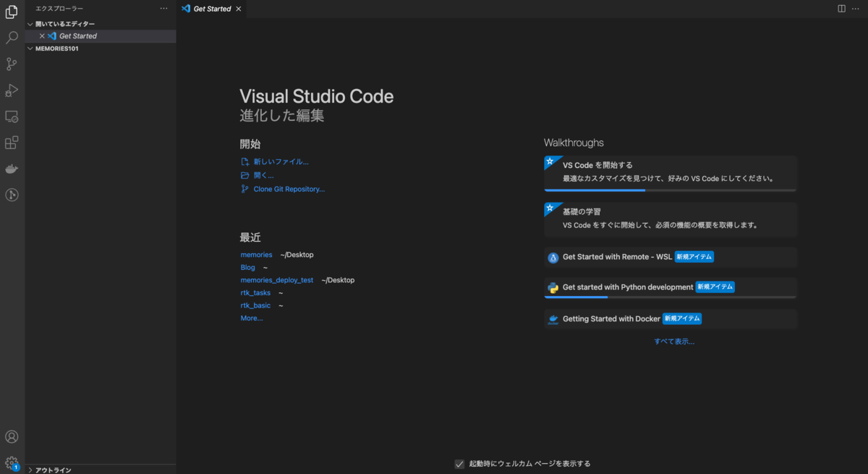The image size is (868, 474).
Task: Open the Run and Debug view
Action: 11,90
